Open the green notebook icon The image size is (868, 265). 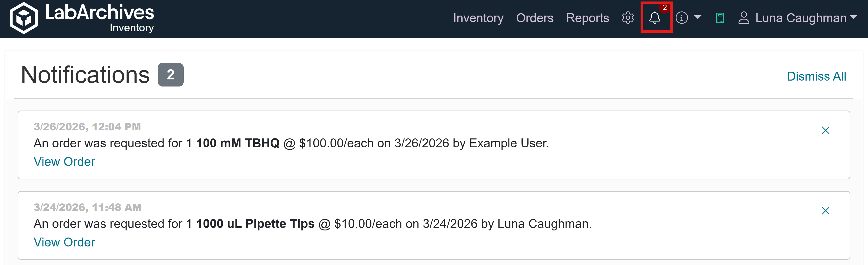tap(720, 18)
